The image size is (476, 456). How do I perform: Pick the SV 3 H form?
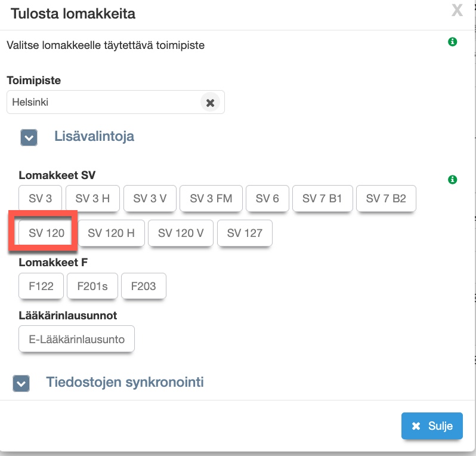point(92,199)
